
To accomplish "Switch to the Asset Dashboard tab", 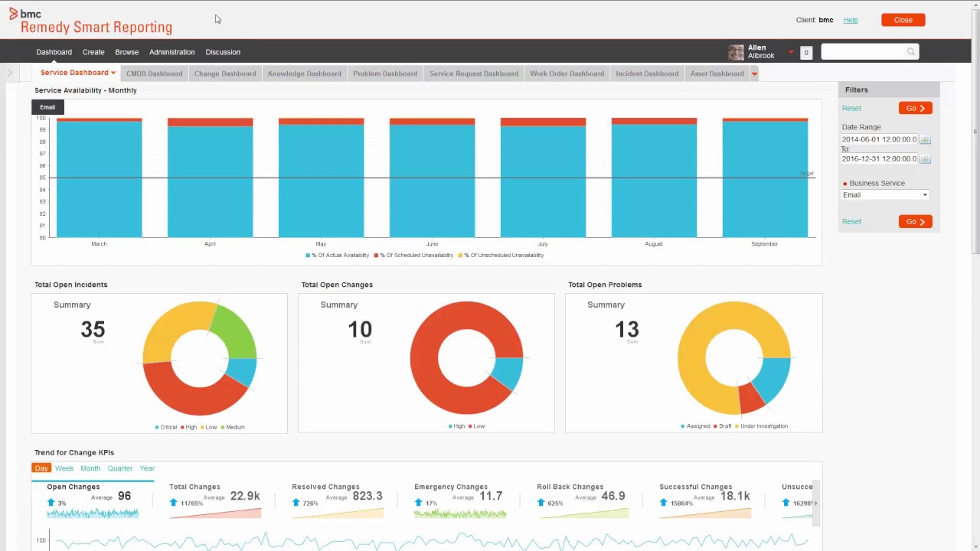I will point(717,73).
